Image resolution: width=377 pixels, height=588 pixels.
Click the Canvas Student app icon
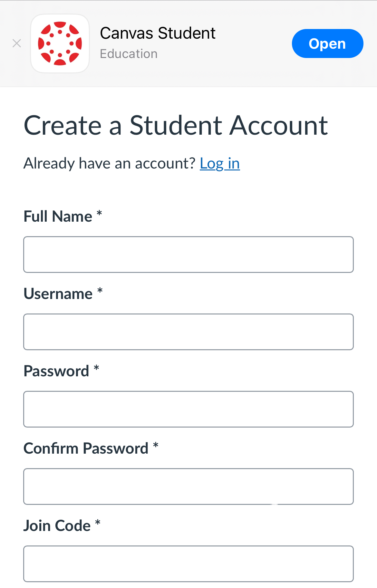[60, 43]
